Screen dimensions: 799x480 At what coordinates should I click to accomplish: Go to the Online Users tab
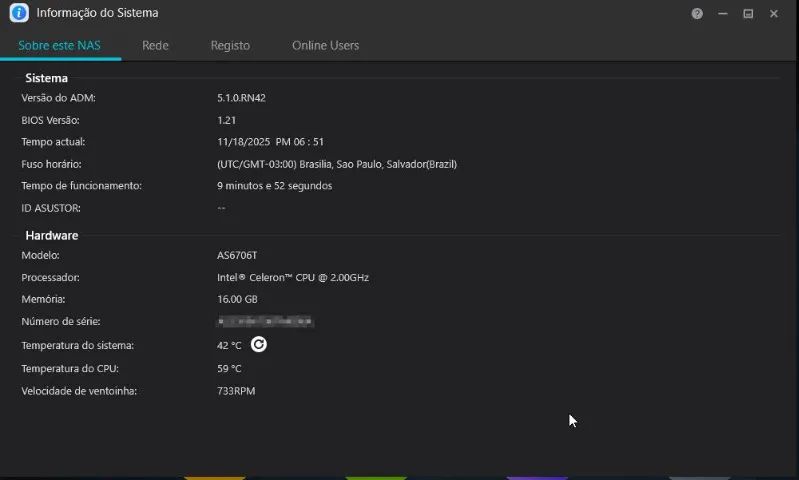pos(325,45)
